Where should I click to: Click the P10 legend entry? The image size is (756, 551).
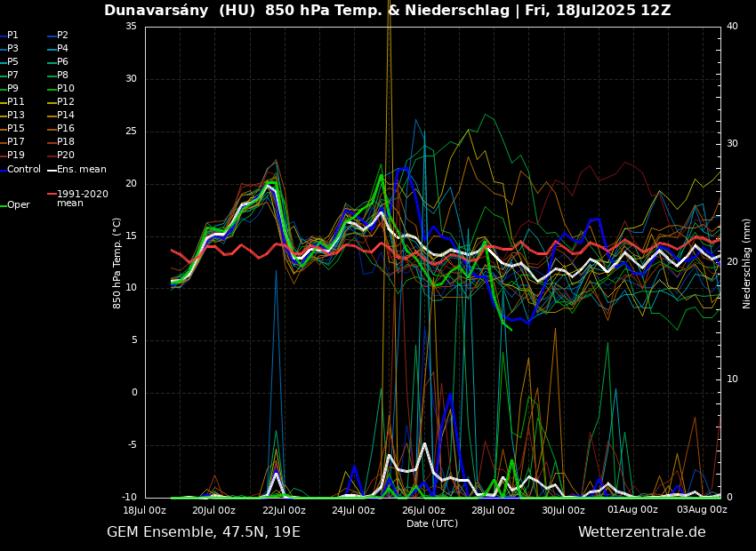[65, 89]
